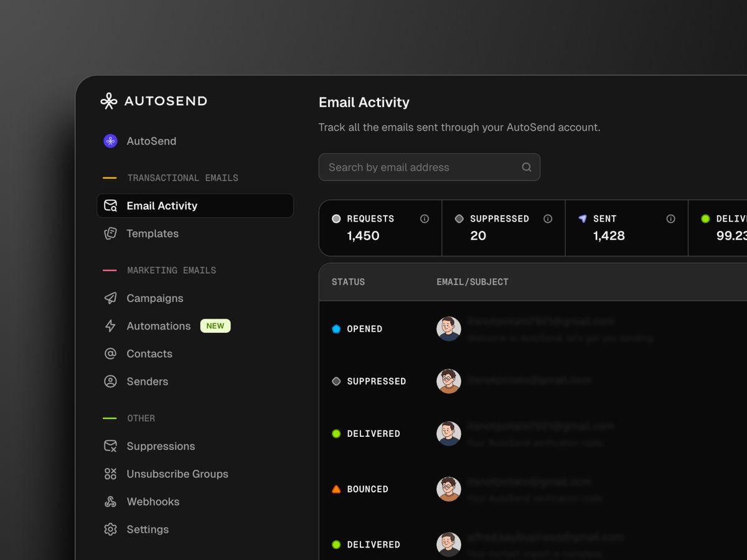747x560 pixels.
Task: Click the orange triangle BOUNCED icon
Action: coord(336,490)
